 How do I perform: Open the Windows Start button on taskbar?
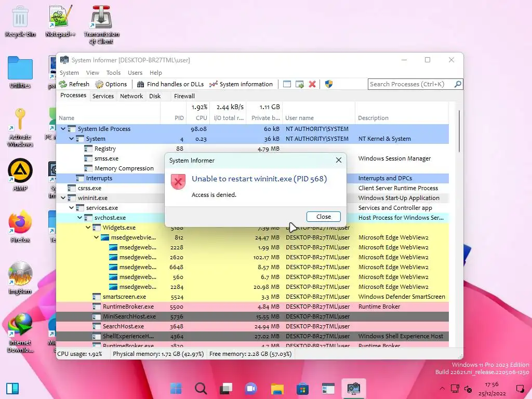(x=176, y=389)
